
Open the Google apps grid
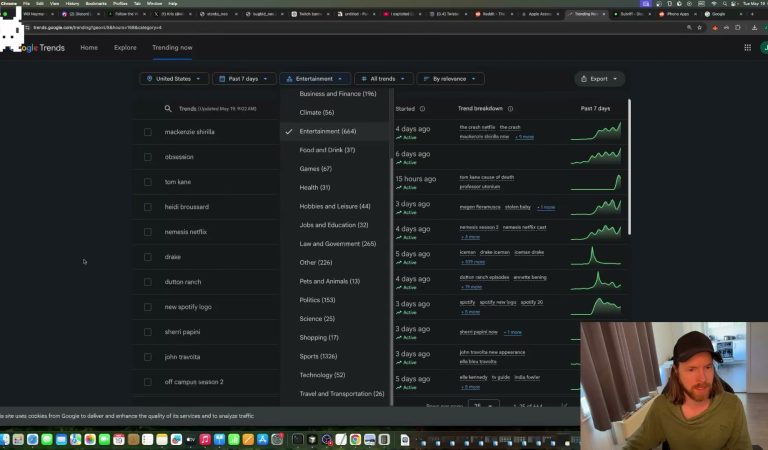[747, 47]
